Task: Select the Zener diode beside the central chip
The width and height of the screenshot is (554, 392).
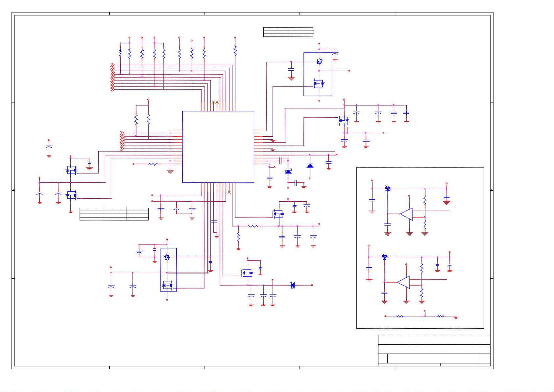Action: 288,171
